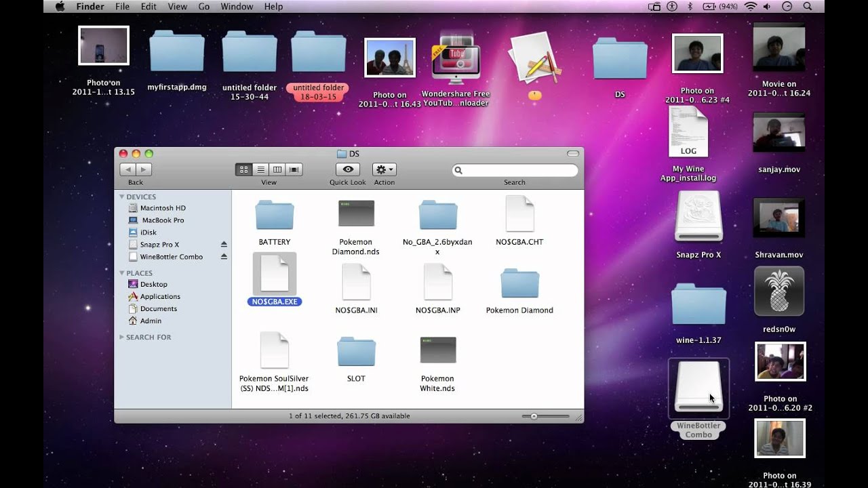Open the Window menu
The image size is (868, 488).
point(237,6)
